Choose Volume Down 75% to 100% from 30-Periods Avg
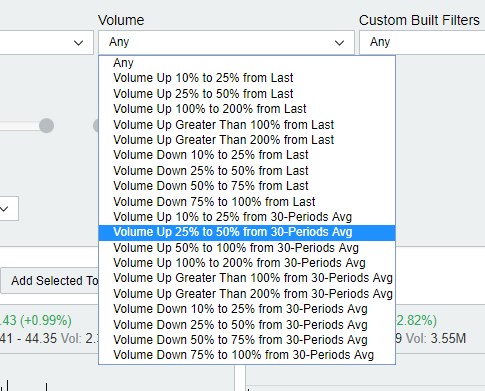The height and width of the screenshot is (391, 485). tap(247, 355)
